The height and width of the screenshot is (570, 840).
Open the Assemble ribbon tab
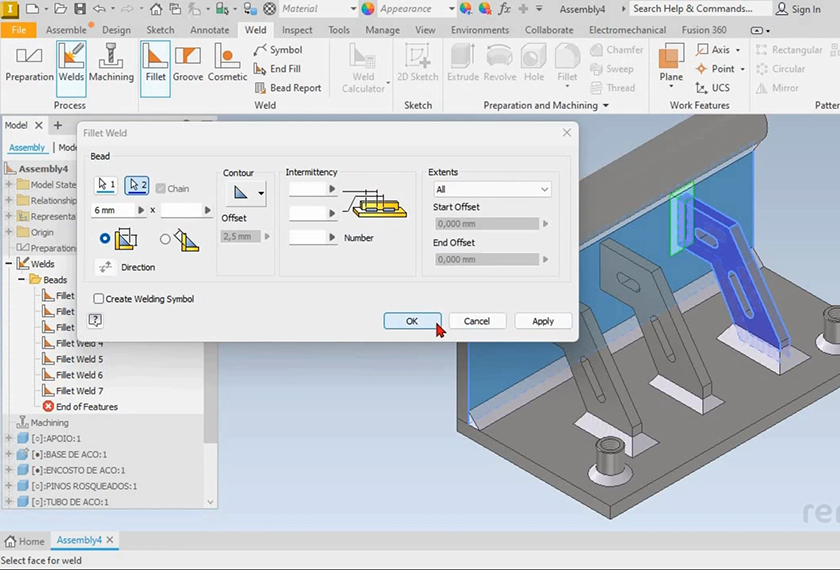tap(66, 30)
